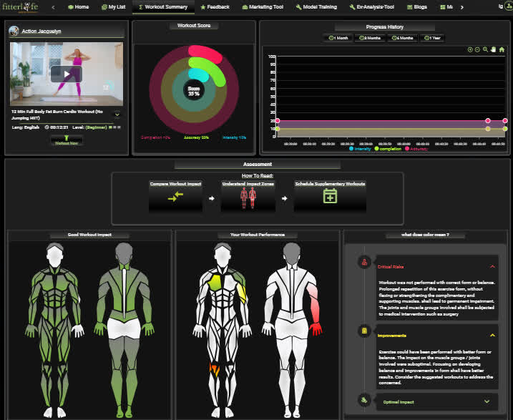
Task: Toggle the Intensity series in legend
Action: click(360, 149)
